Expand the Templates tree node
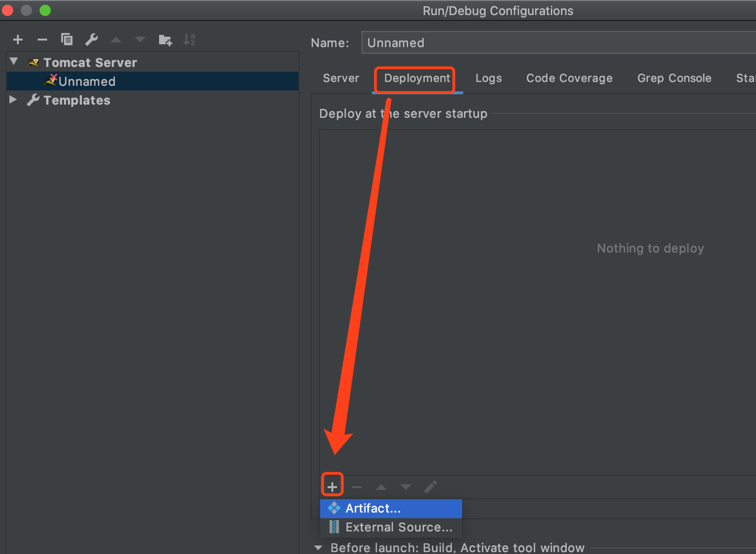The image size is (756, 554). [13, 99]
